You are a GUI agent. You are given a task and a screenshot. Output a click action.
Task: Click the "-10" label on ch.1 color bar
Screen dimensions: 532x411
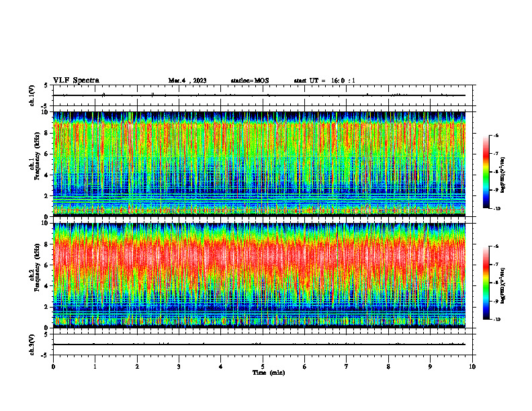point(496,209)
